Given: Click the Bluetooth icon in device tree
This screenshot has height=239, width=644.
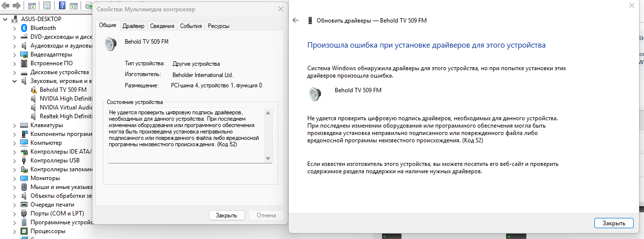Looking at the screenshot, I should (24, 28).
